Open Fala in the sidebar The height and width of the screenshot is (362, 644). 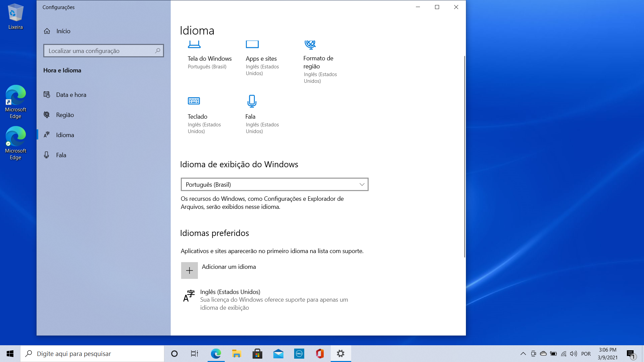point(61,155)
